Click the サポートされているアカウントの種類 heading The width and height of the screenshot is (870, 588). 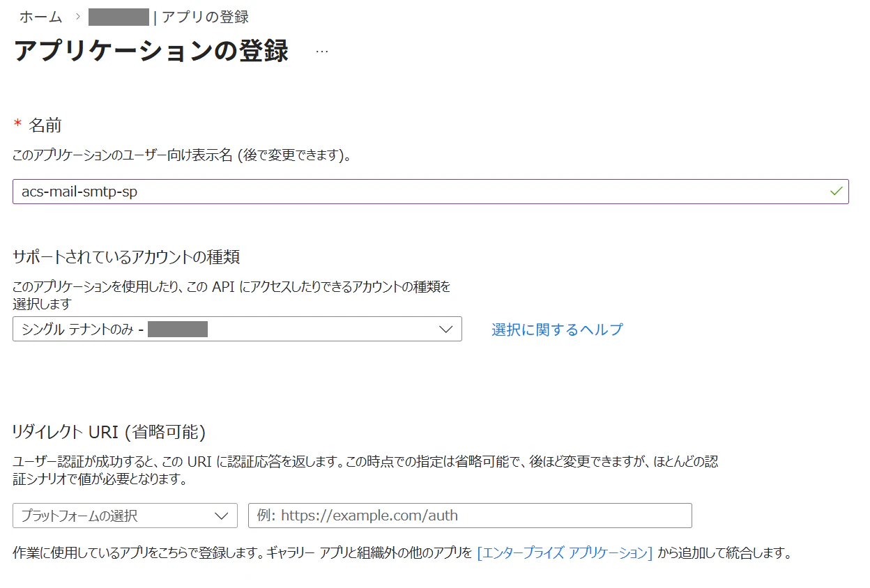[126, 257]
